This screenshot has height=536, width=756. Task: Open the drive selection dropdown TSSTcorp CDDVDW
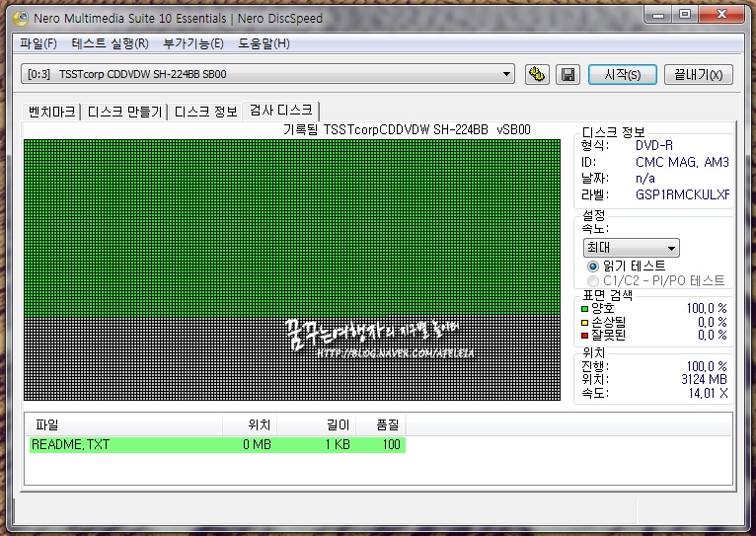(x=267, y=74)
